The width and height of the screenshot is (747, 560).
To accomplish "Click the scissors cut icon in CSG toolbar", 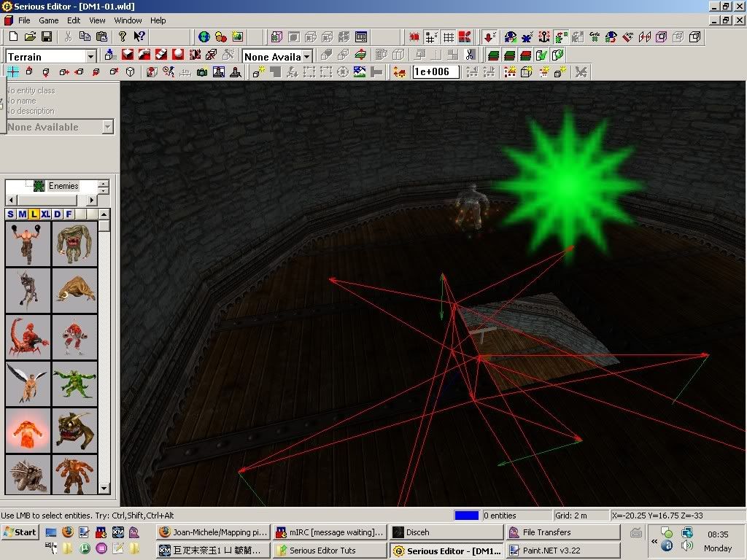I will point(470,55).
